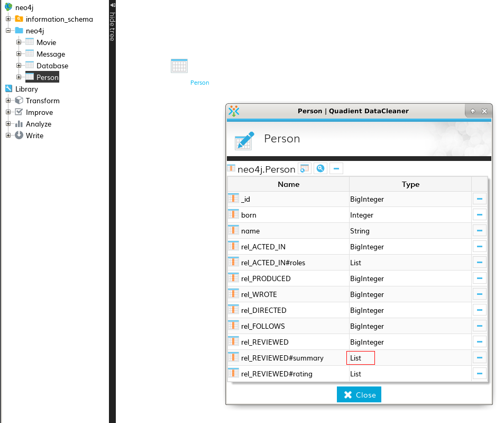Click the Improve checkmark icon
The image size is (504, 423).
click(19, 112)
